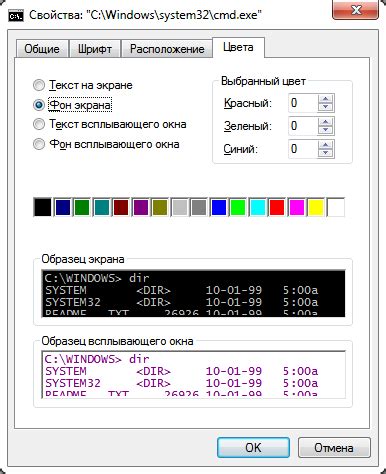Pick the dark blue color swatch
Image resolution: width=386 pixels, height=474 pixels.
click(63, 207)
